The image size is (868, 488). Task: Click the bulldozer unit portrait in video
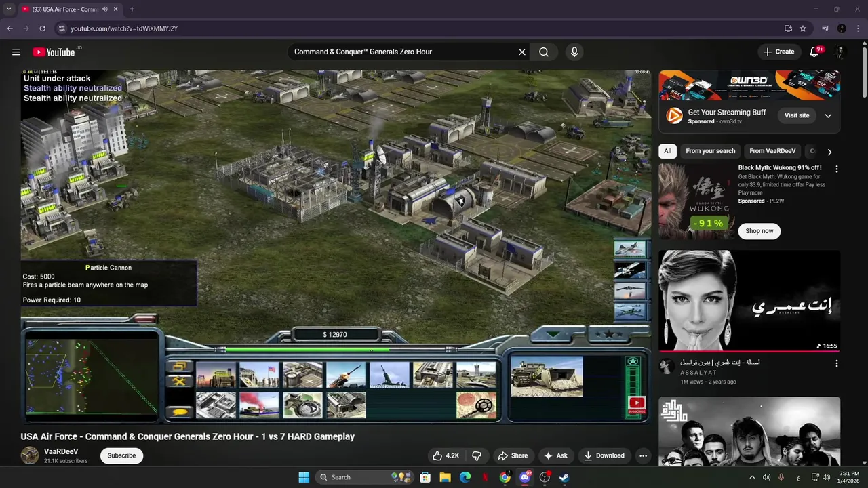[547, 376]
